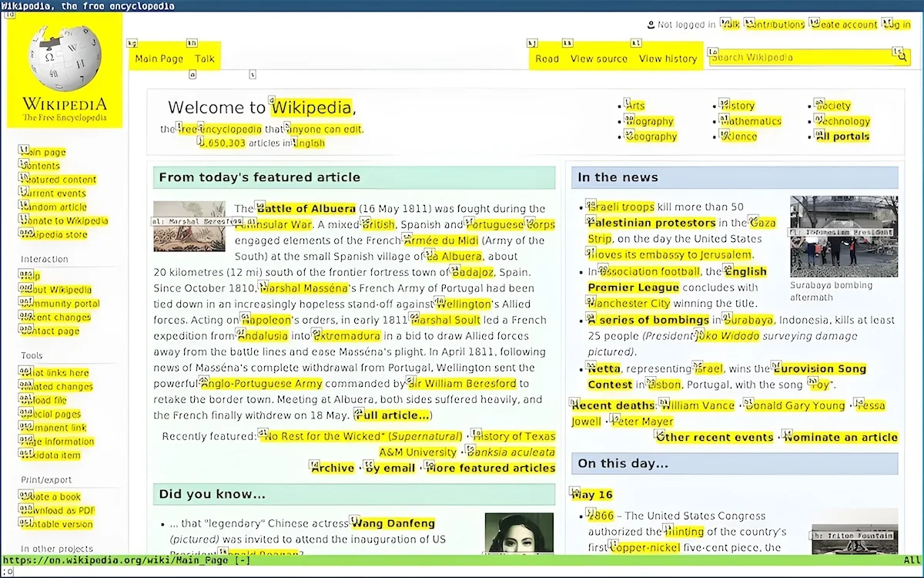924x578 pixels.
Task: Click Donate to Wikipedia in sidebar
Action: (x=65, y=220)
